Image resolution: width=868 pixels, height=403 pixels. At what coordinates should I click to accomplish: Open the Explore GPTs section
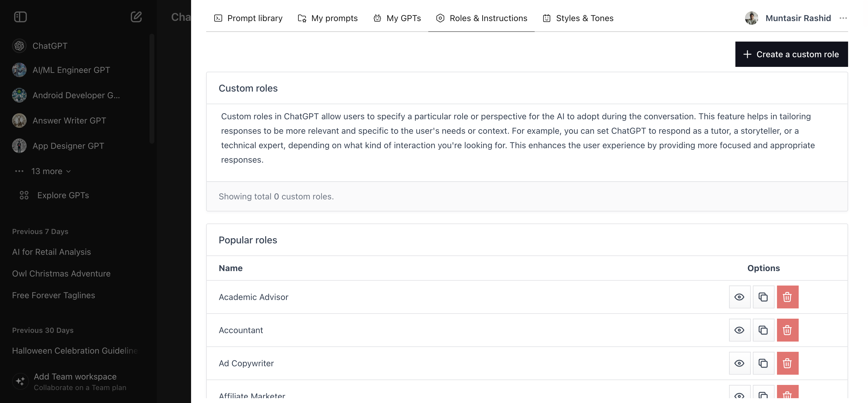(x=63, y=195)
